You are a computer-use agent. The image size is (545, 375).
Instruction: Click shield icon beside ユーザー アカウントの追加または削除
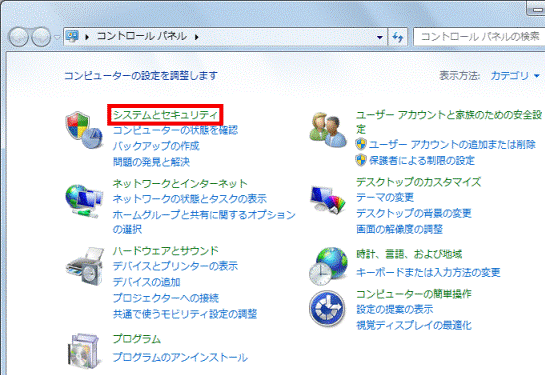(361, 144)
